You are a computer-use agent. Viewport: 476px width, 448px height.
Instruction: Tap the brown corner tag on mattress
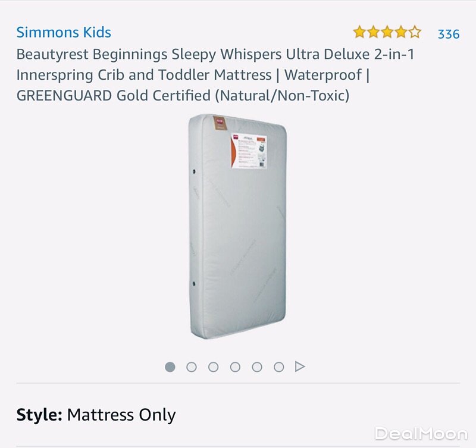click(x=220, y=123)
